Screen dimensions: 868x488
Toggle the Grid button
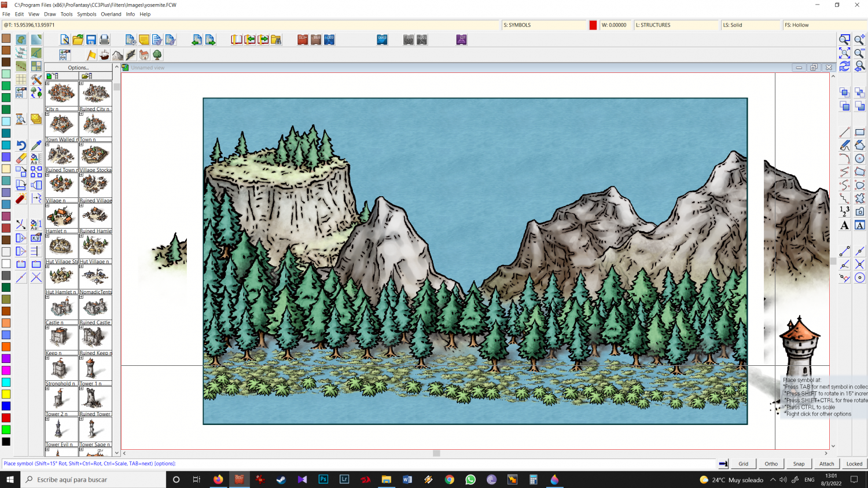click(x=744, y=464)
